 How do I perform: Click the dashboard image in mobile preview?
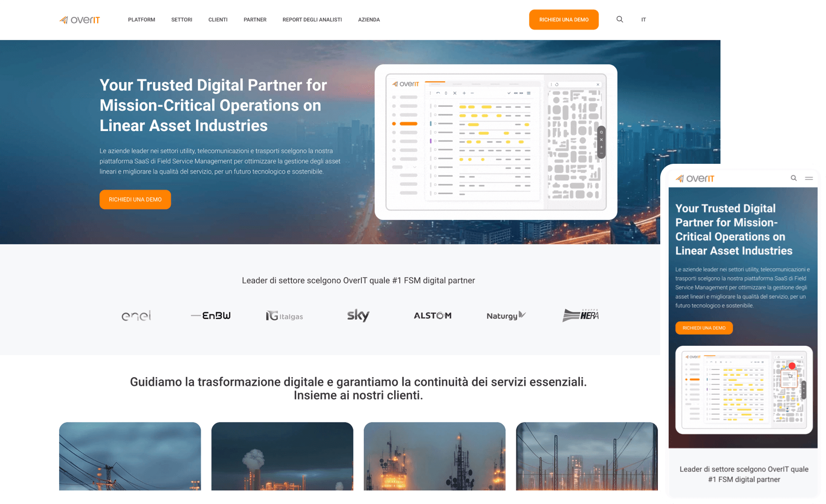[744, 390]
